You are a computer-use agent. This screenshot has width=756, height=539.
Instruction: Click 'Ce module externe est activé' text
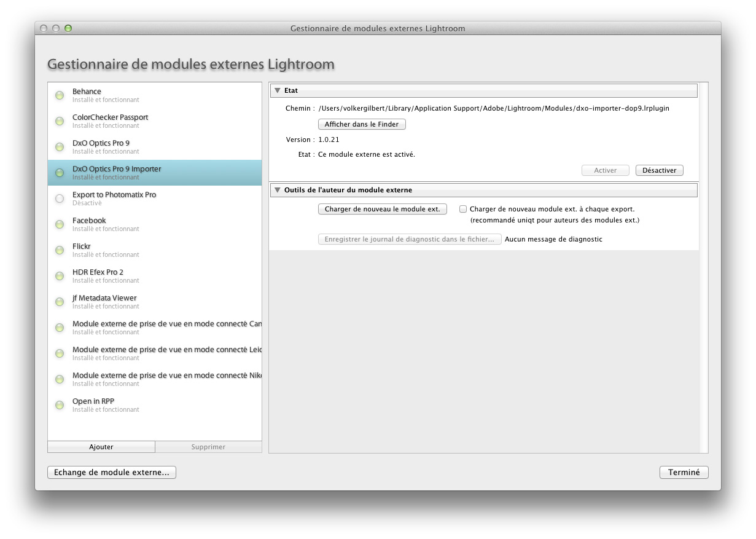point(367,154)
